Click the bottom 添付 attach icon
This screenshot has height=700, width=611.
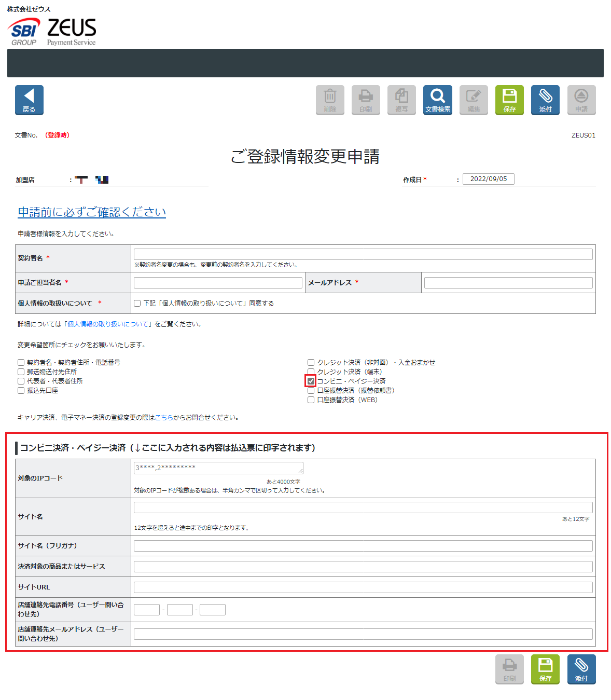click(x=581, y=669)
